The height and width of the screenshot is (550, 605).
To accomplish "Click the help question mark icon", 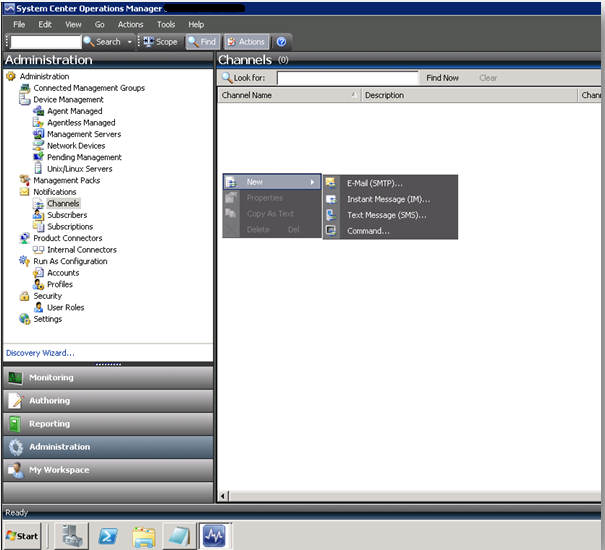I will [x=282, y=42].
